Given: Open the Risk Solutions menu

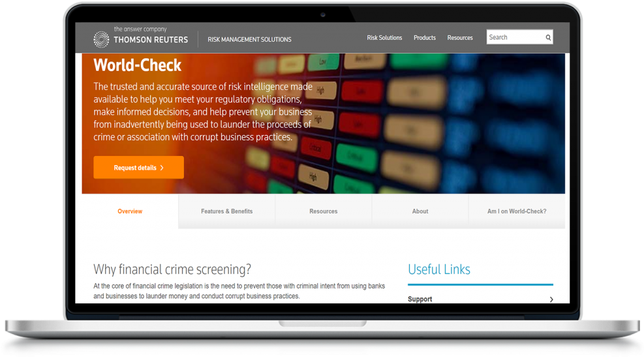Looking at the screenshot, I should [384, 38].
